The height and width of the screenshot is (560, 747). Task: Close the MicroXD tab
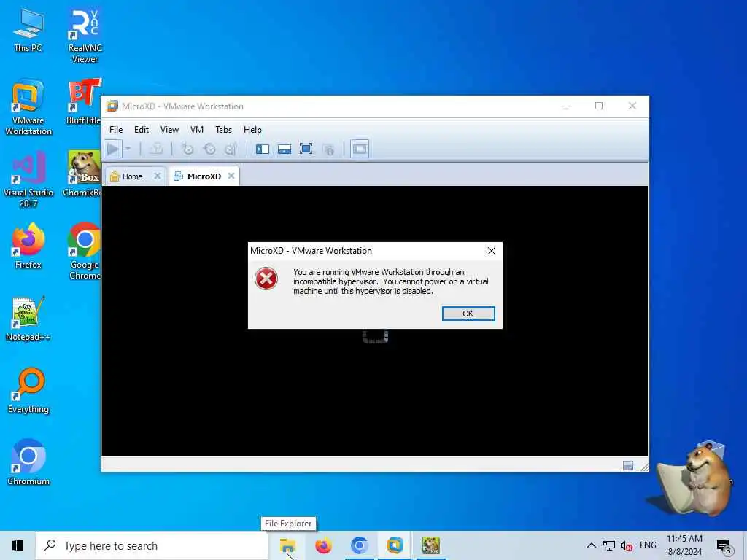[231, 176]
